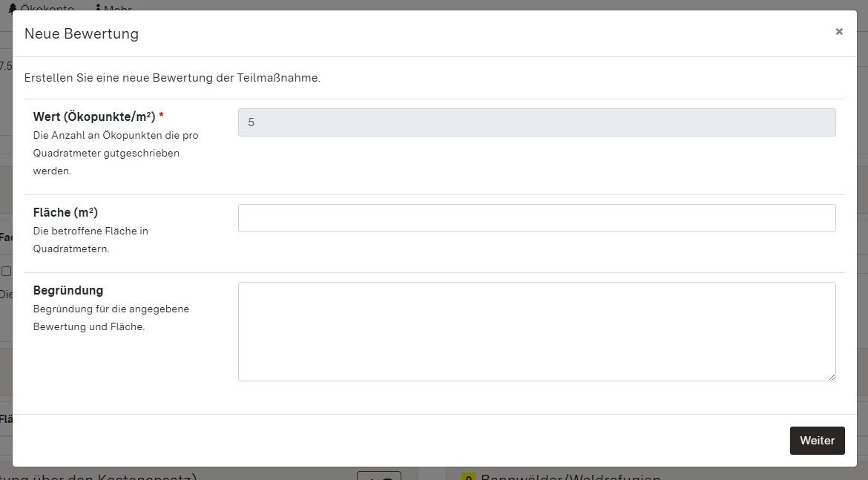The width and height of the screenshot is (868, 480).
Task: Open the Ökokonto menu item
Action: [46, 7]
